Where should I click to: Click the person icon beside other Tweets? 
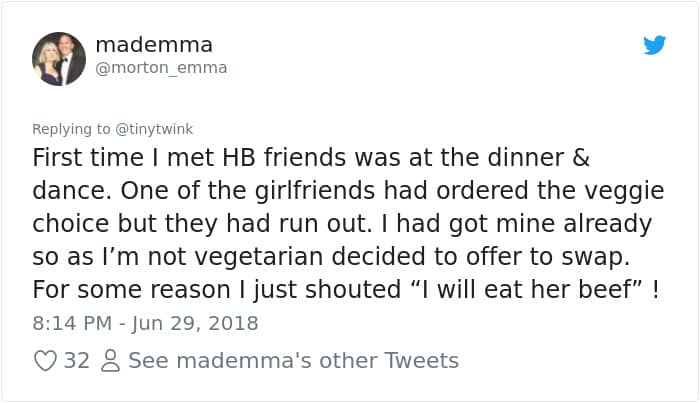point(110,361)
